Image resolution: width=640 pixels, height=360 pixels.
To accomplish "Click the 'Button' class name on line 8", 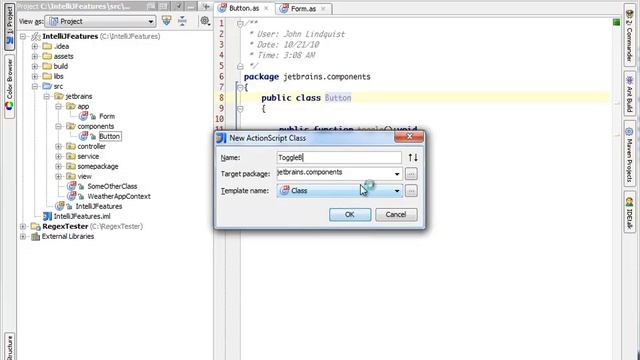I will tap(338, 98).
